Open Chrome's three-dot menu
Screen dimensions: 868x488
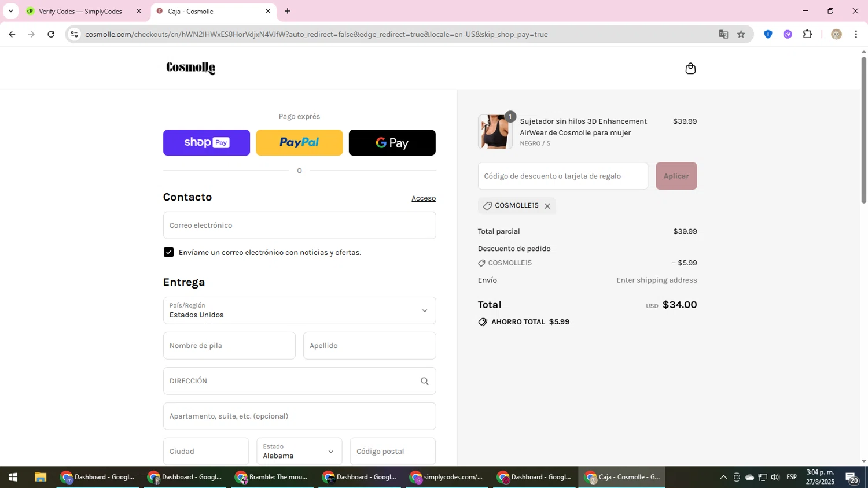click(856, 34)
